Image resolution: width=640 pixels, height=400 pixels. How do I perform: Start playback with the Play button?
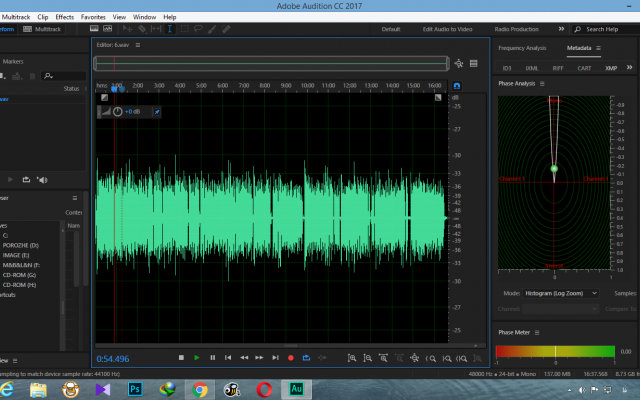[x=197, y=358]
